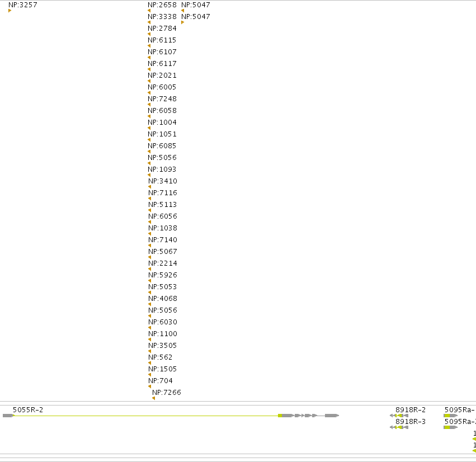Viewport: 476px width, 462px height.
Task: Select the NP:7266 insertion label
Action: 167,393
